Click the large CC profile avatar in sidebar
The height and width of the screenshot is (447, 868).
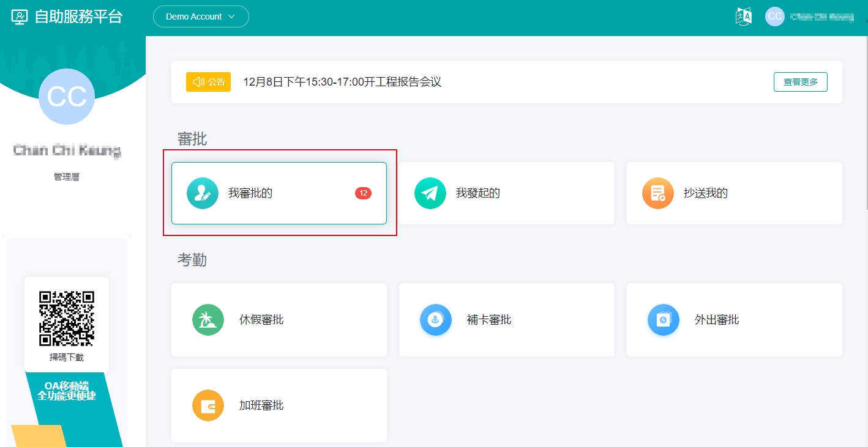(67, 97)
